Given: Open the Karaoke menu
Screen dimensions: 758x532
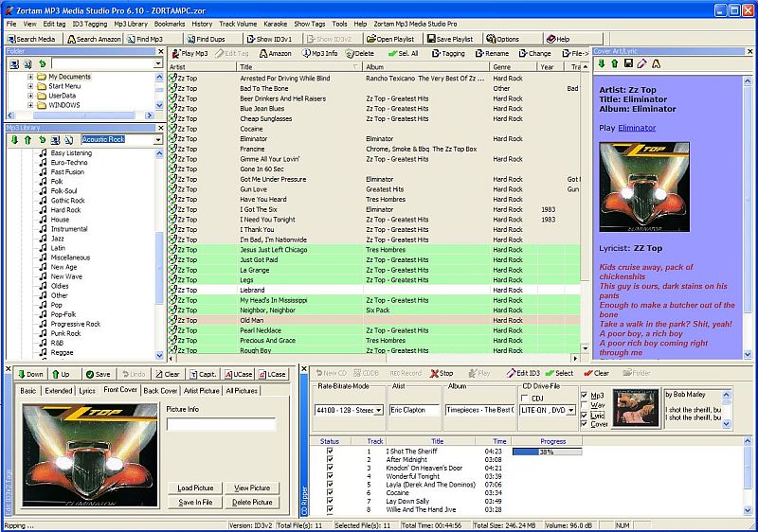Looking at the screenshot, I should click(275, 23).
